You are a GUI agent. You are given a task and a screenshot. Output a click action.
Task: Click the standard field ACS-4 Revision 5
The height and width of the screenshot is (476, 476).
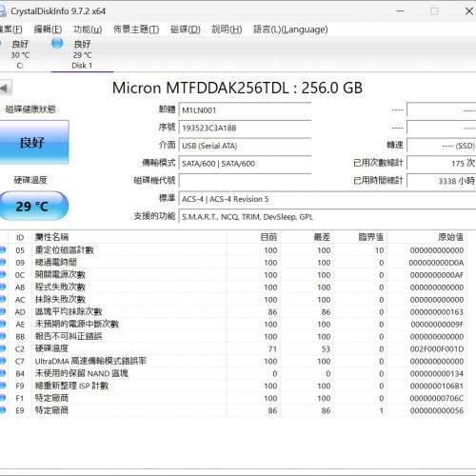tap(327, 199)
